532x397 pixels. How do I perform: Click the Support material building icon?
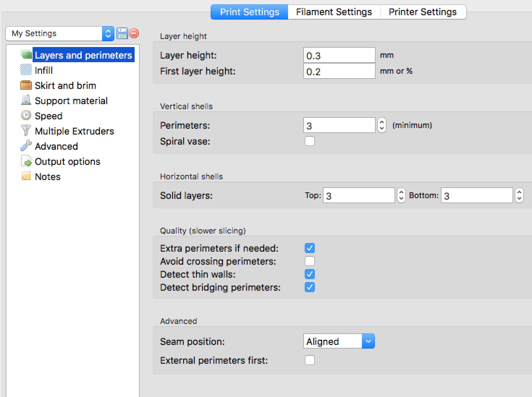point(26,100)
